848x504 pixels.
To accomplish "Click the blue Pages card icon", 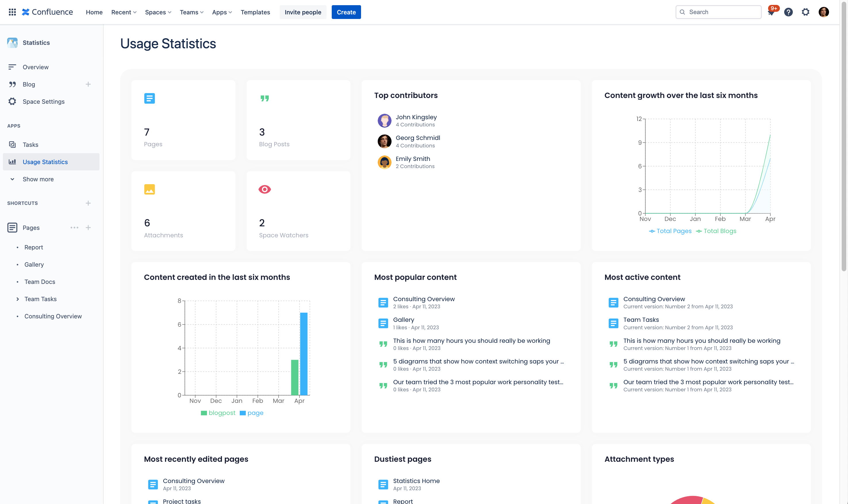I will [x=149, y=99].
